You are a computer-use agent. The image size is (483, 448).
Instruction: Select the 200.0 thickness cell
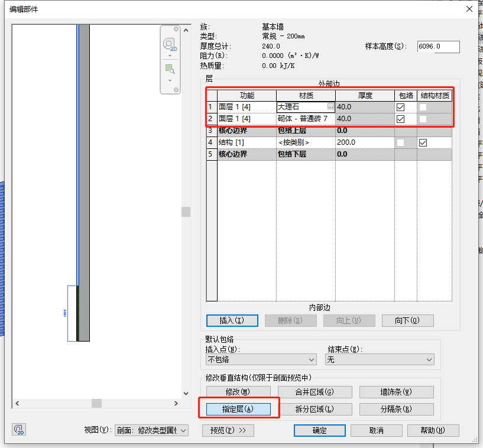tap(365, 142)
